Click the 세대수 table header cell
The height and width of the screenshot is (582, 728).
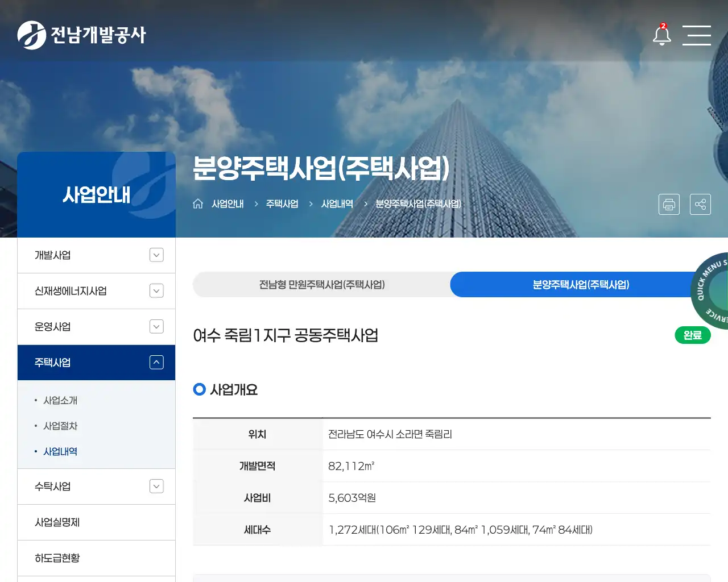pos(258,530)
